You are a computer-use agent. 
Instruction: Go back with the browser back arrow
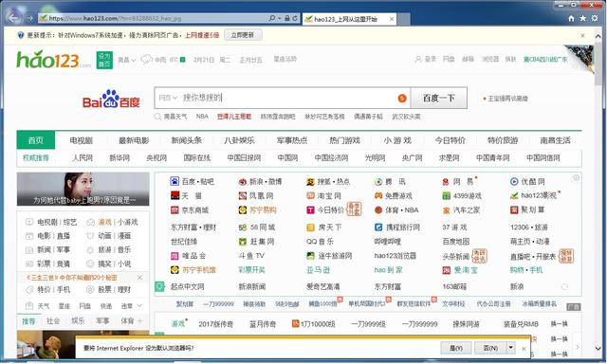pyautogui.click(x=14, y=18)
